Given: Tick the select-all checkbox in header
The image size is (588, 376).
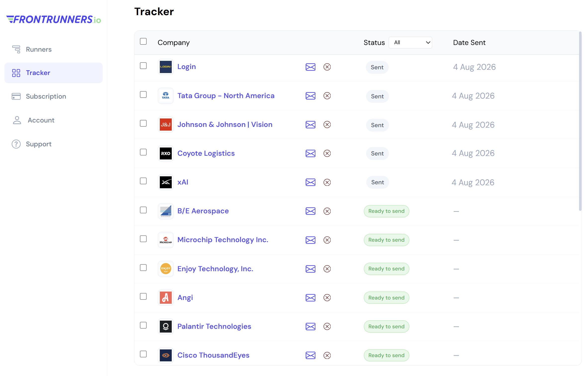Looking at the screenshot, I should click(x=143, y=41).
